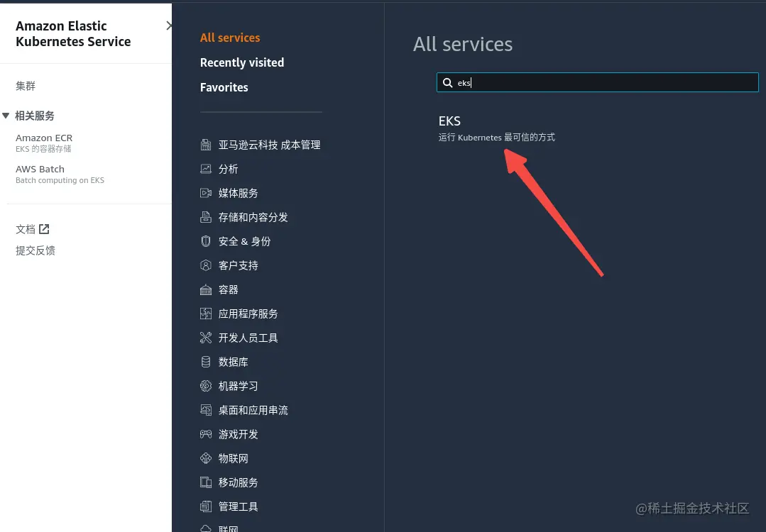Image resolution: width=766 pixels, height=532 pixels.
Task: Open the 管理工具 category label
Action: click(238, 506)
